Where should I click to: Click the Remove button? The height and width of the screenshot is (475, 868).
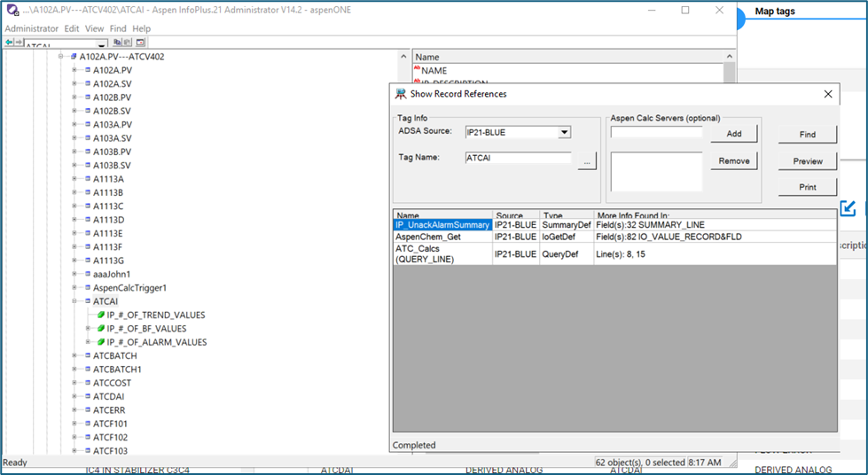(x=734, y=160)
